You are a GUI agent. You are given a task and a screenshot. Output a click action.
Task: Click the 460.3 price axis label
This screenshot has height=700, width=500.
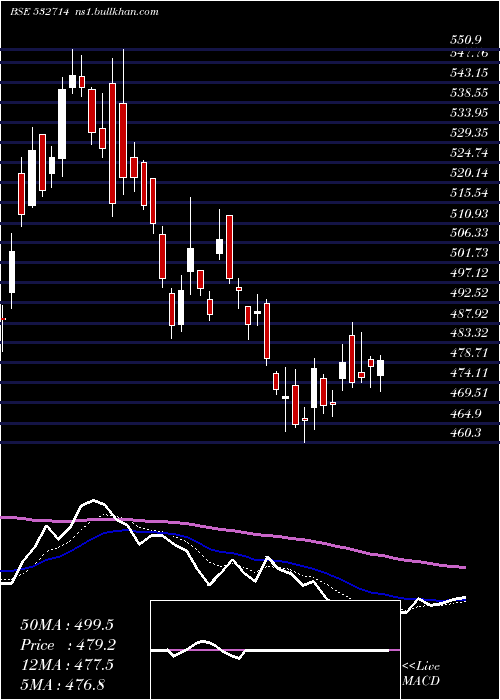click(x=466, y=433)
